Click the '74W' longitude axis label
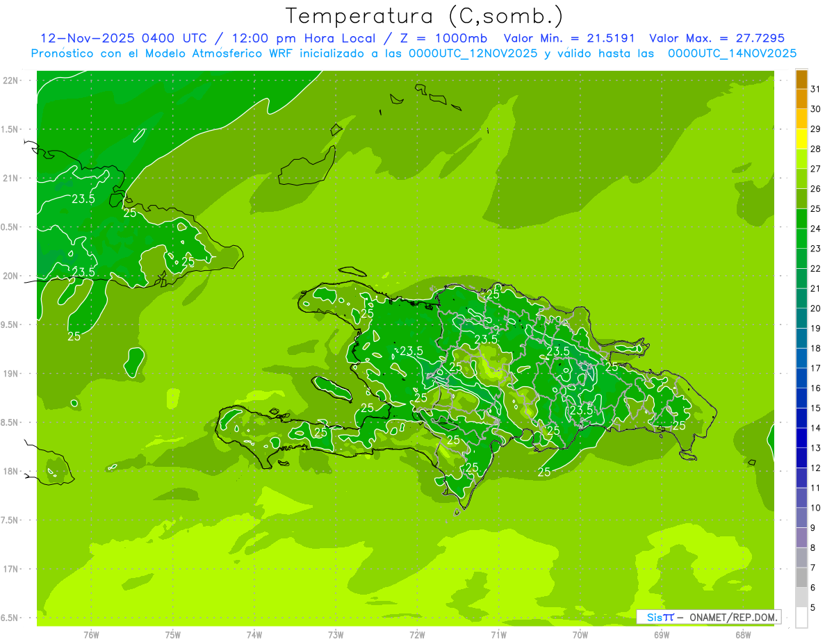The image size is (834, 644). click(x=254, y=634)
